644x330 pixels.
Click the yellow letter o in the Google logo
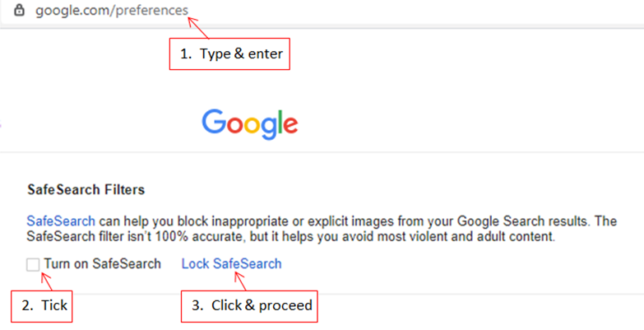253,125
